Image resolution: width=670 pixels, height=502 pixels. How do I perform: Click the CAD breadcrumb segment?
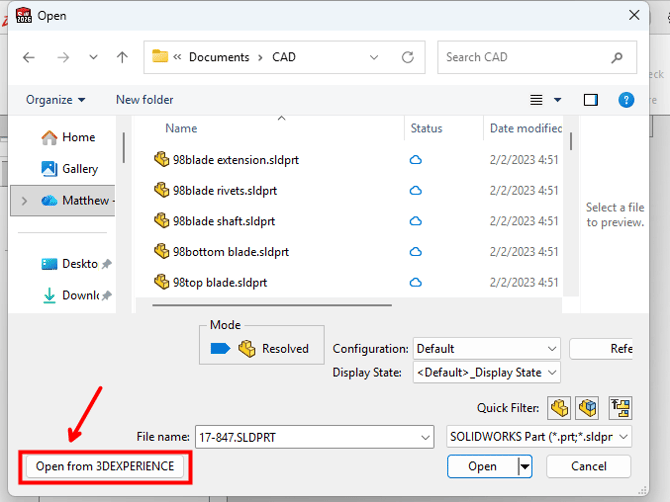click(284, 57)
